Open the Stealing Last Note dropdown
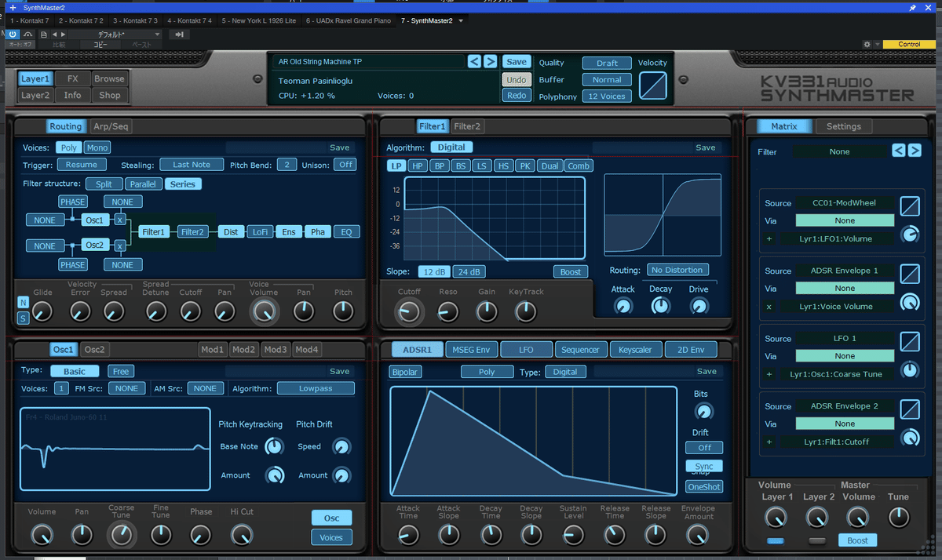This screenshot has width=942, height=560. (192, 165)
